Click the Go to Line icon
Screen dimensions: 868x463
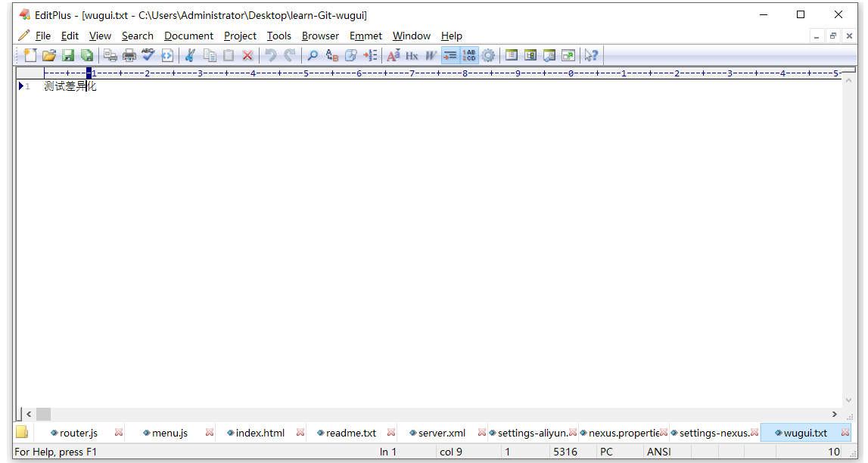coord(370,55)
